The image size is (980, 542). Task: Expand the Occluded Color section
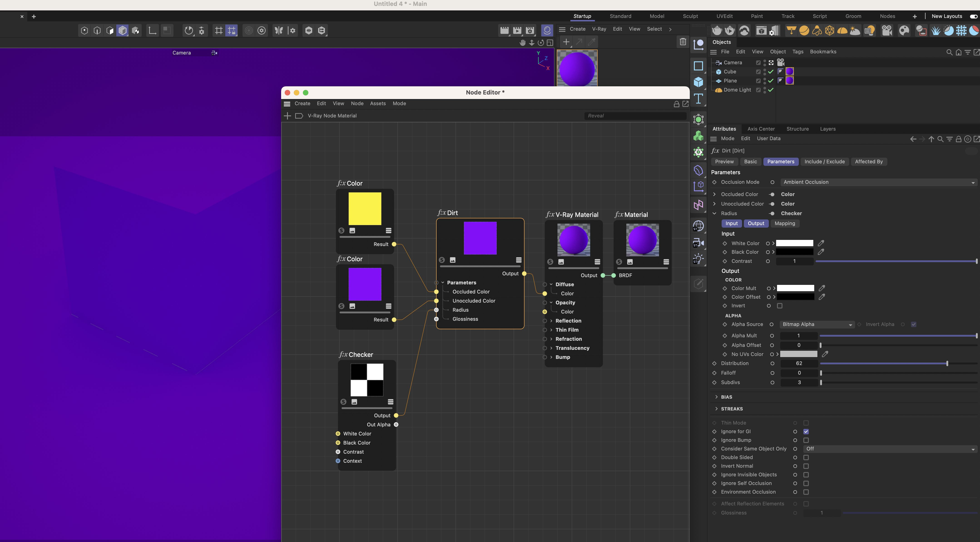click(x=714, y=194)
